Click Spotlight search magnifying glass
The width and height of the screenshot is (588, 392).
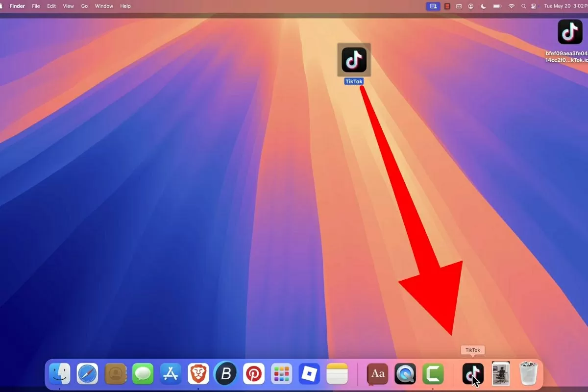click(x=523, y=6)
